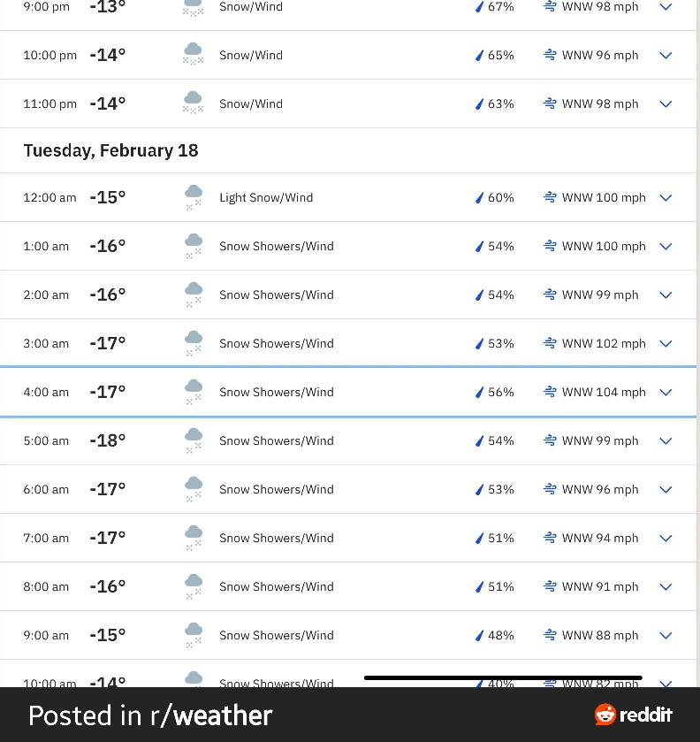Select the 1:00 am Snow Showers/Wind row

point(348,246)
